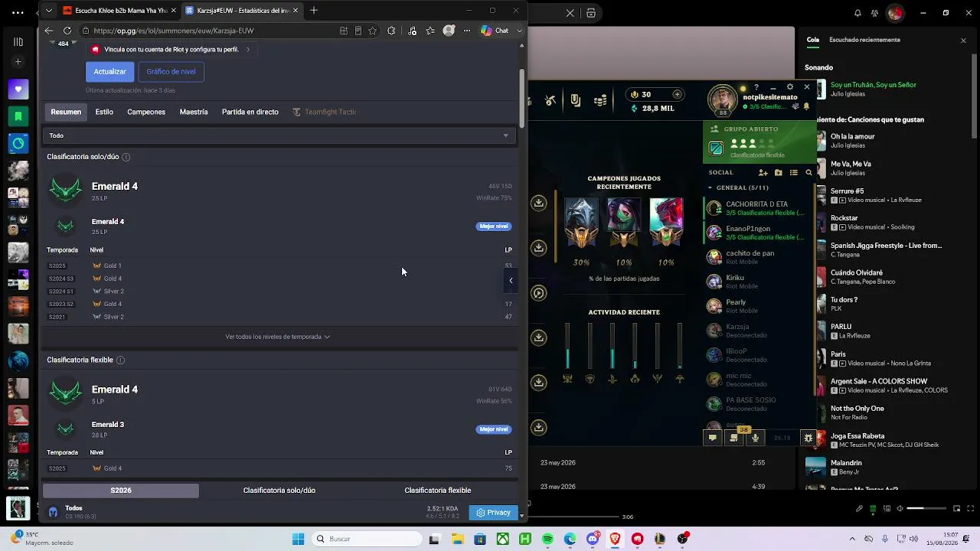Screen dimensions: 980x551
Task: Open the League client bug report icon
Action: pos(808,438)
